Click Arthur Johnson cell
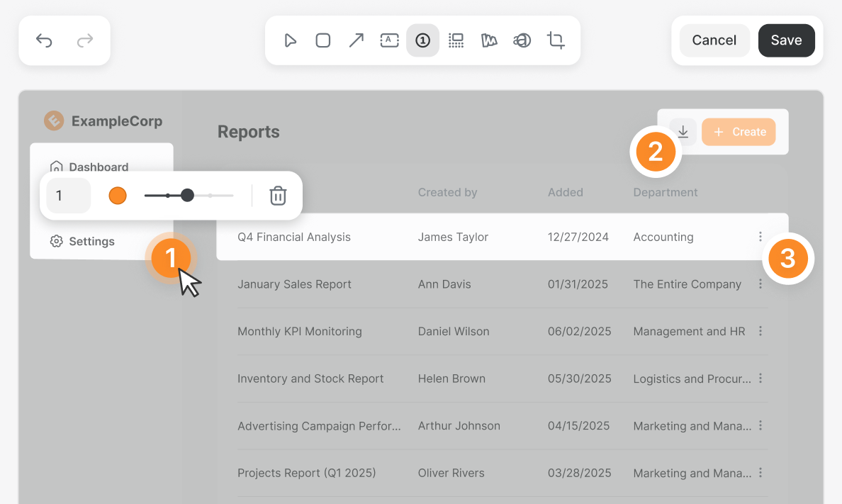 pyautogui.click(x=459, y=426)
